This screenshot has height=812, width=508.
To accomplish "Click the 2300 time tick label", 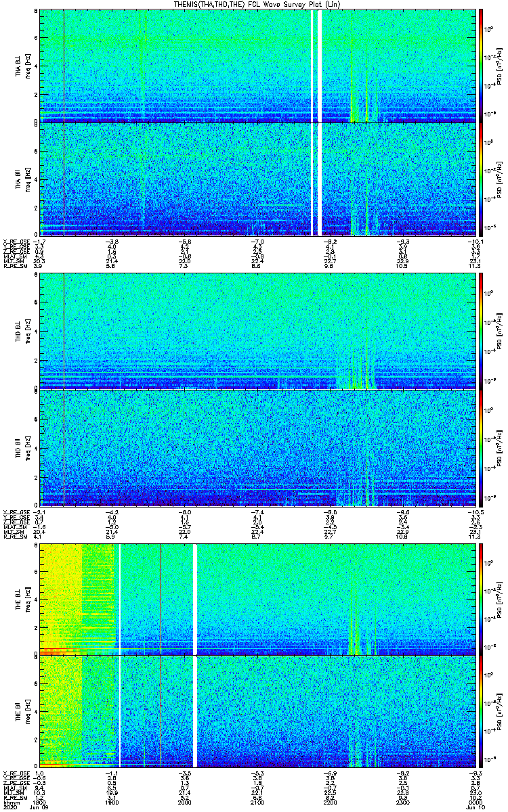I will coord(402,802).
